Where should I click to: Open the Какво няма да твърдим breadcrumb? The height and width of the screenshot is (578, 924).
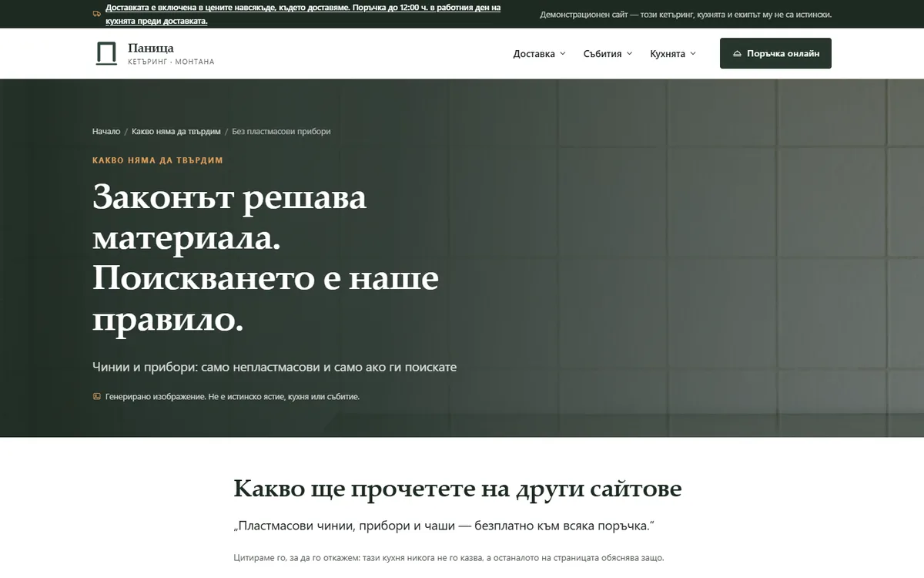(x=176, y=132)
